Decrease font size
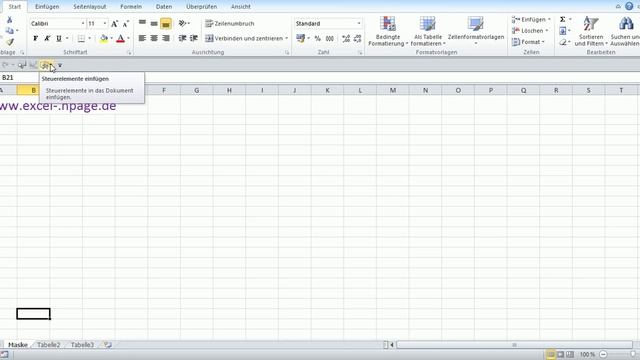The width and height of the screenshot is (640, 360). pyautogui.click(x=126, y=24)
